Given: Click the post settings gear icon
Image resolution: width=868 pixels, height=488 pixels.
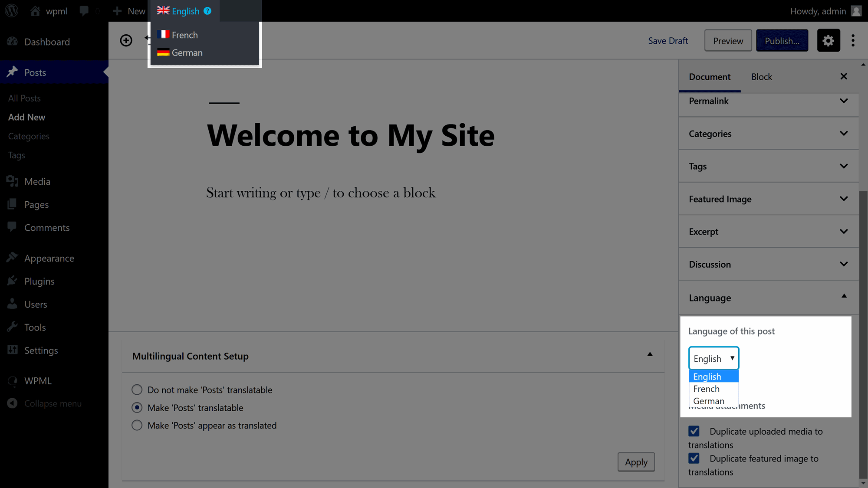Looking at the screenshot, I should tap(828, 40).
